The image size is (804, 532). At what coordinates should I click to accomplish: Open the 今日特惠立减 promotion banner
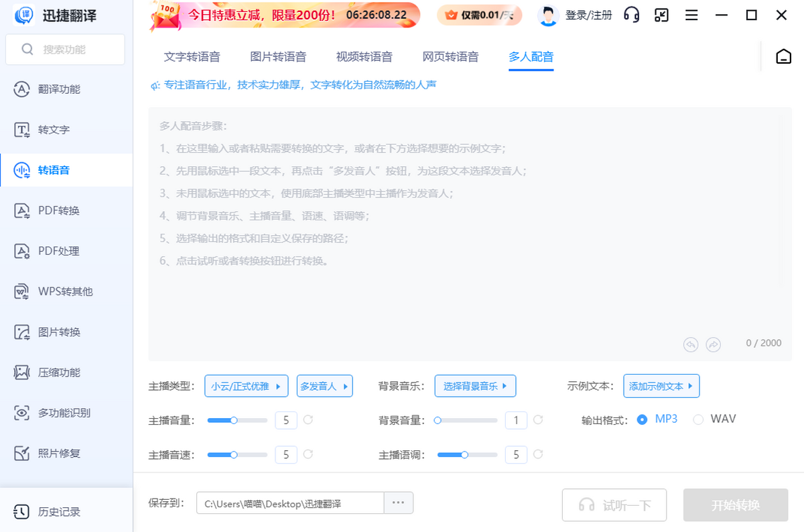pos(285,15)
